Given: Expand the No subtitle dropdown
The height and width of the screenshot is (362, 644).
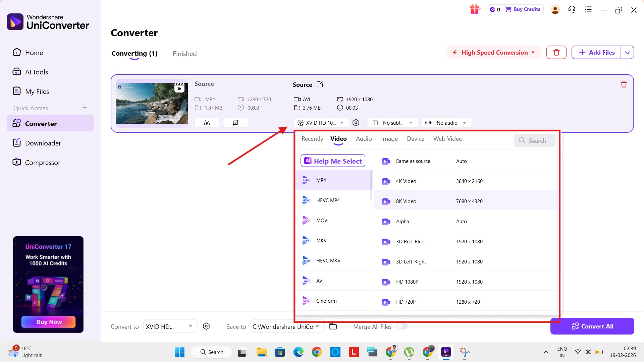Looking at the screenshot, I should (393, 123).
